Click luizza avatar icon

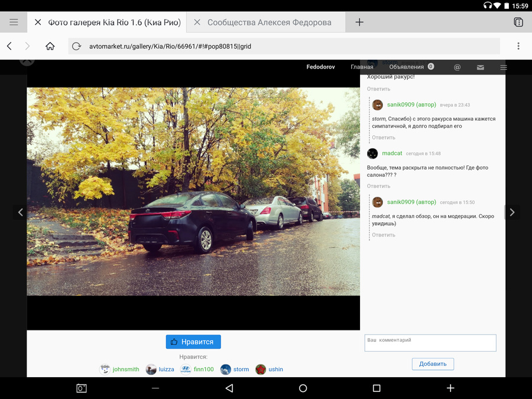coord(151,369)
